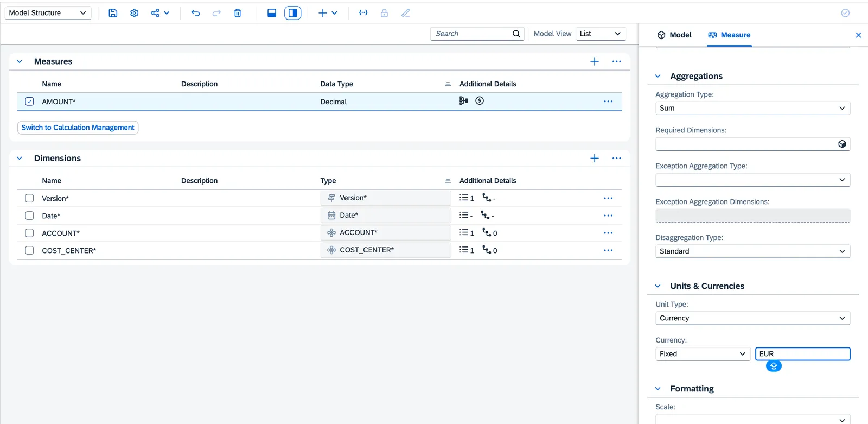
Task: Uncheck the AMOUNT measure checkbox
Action: (29, 102)
